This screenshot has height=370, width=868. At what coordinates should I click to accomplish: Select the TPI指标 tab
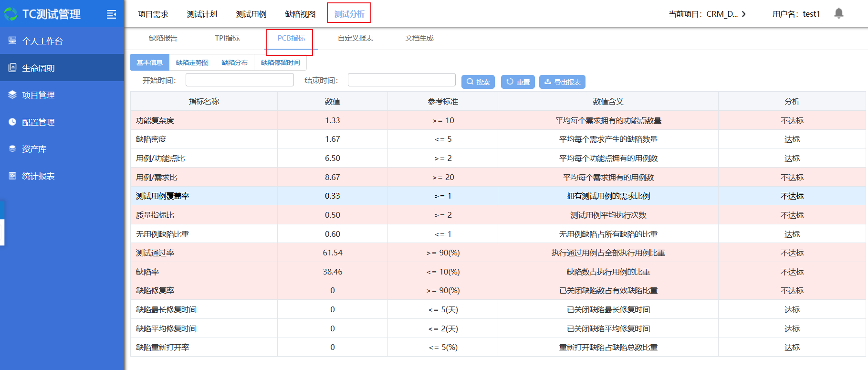tap(227, 38)
